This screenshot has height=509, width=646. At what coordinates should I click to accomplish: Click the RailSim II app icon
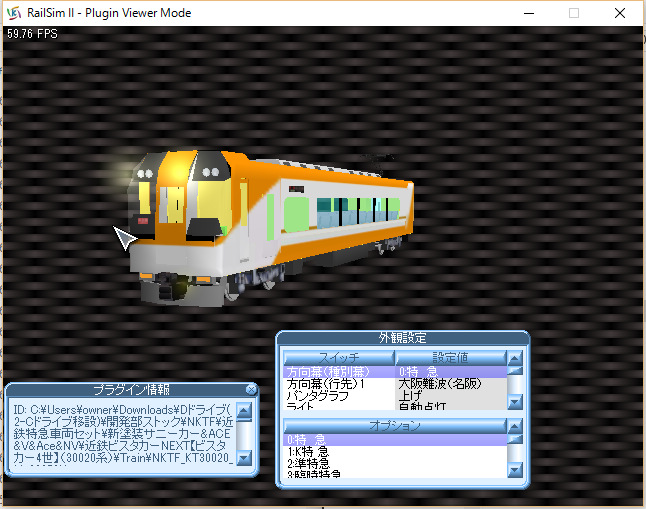(x=14, y=13)
